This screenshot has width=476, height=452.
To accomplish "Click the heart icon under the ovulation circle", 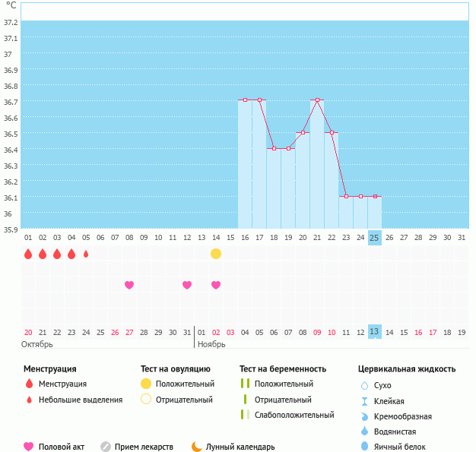I will [x=216, y=285].
